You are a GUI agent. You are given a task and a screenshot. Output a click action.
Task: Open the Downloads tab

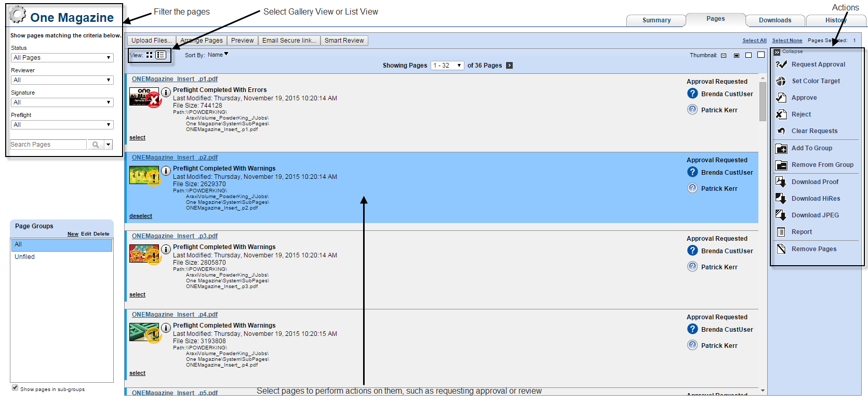[774, 20]
